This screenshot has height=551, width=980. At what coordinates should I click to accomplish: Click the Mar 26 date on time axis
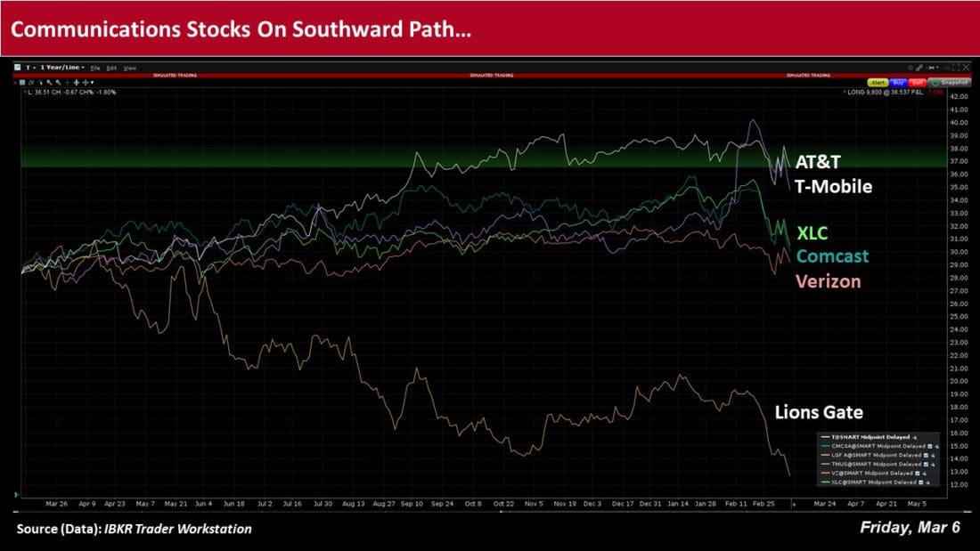tap(56, 504)
